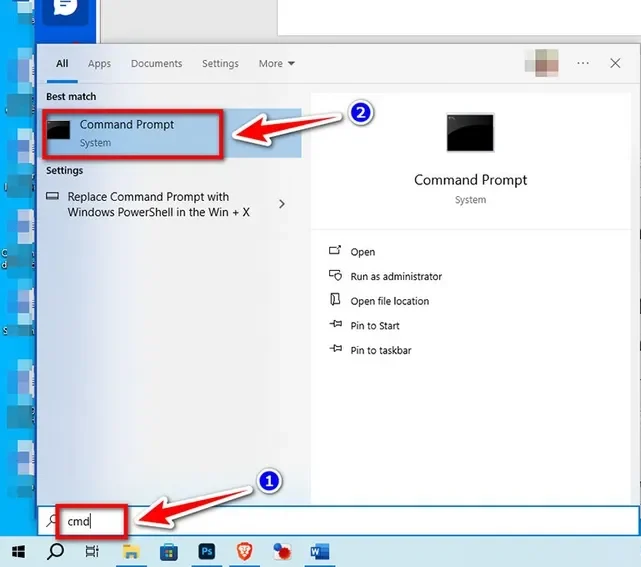Select Open file location
Viewport: 641px width, 567px height.
(x=390, y=301)
